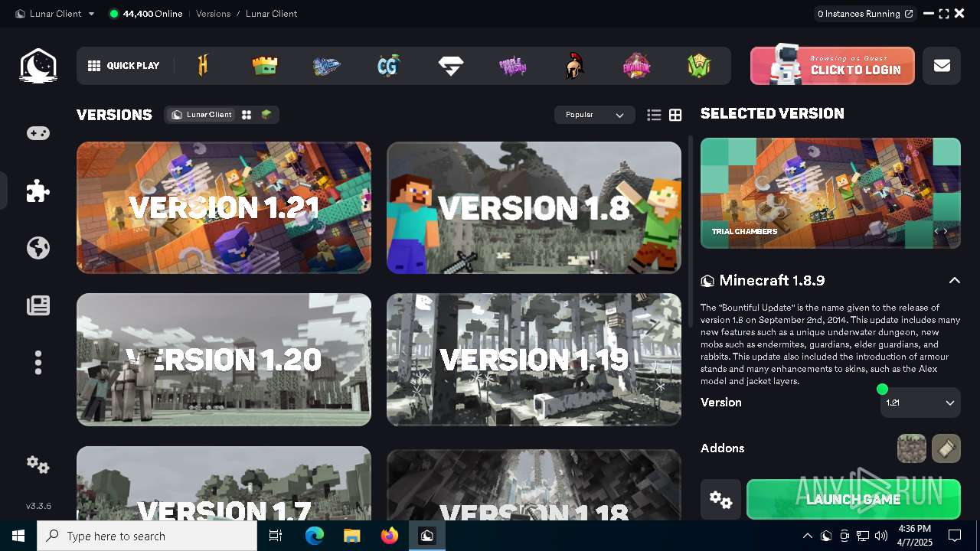Show previous image in Trial Chambers carousel
Viewport: 980px width, 551px height.
[936, 231]
